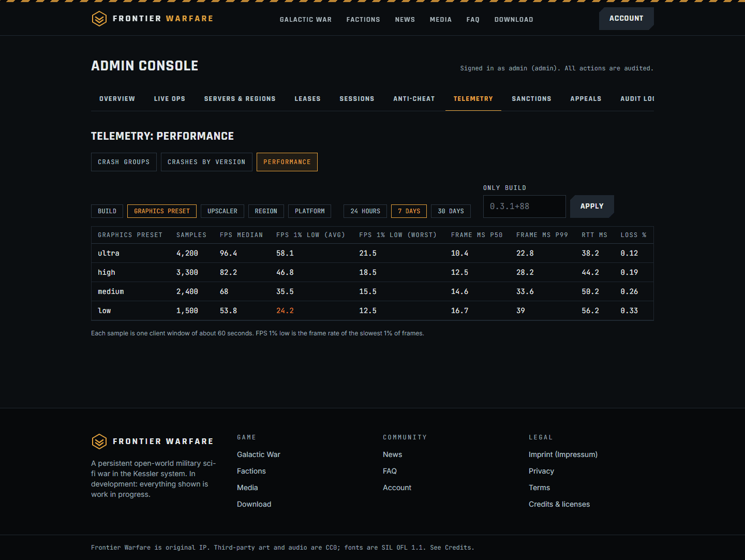Click the FPS Median column header
This screenshot has height=560, width=745.
242,235
